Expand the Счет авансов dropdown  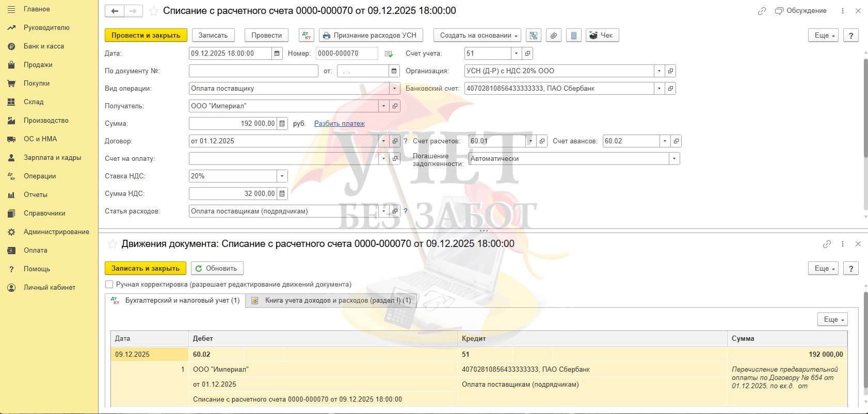point(665,141)
